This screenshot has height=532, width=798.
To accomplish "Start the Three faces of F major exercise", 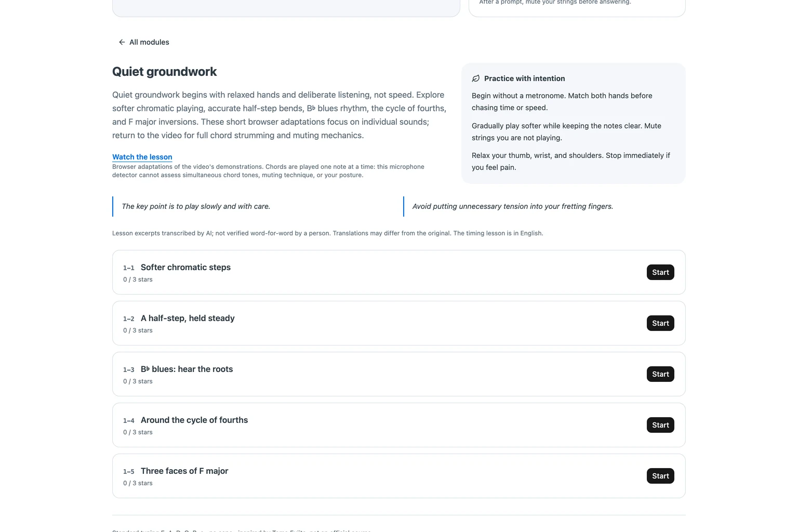I will (x=660, y=476).
